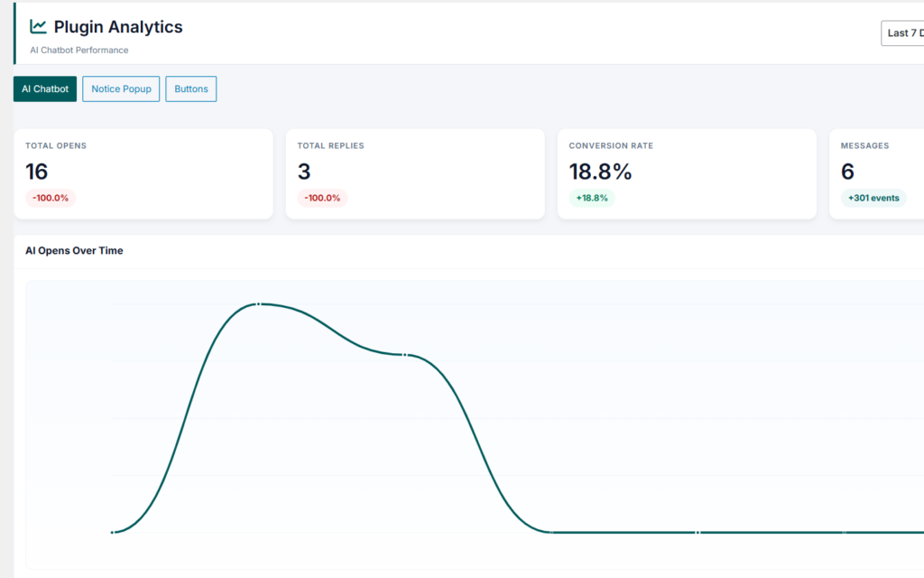This screenshot has width=924, height=578.
Task: Click the Total Opens card
Action: [143, 174]
